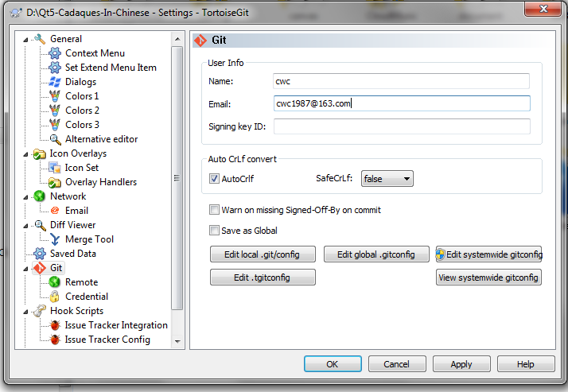Click the Merge Tool arrow icon
568x392 pixels.
pos(55,239)
